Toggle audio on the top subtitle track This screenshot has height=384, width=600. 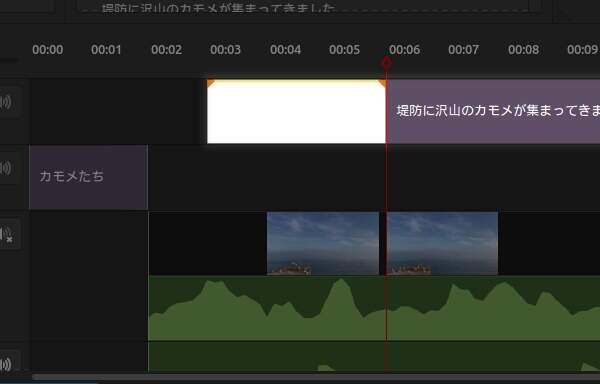(6, 102)
